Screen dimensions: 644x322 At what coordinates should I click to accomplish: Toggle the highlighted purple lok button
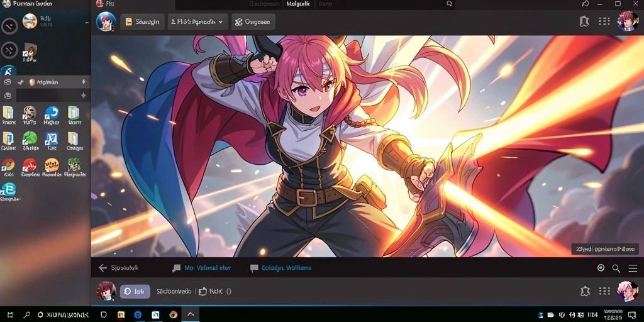(x=135, y=291)
